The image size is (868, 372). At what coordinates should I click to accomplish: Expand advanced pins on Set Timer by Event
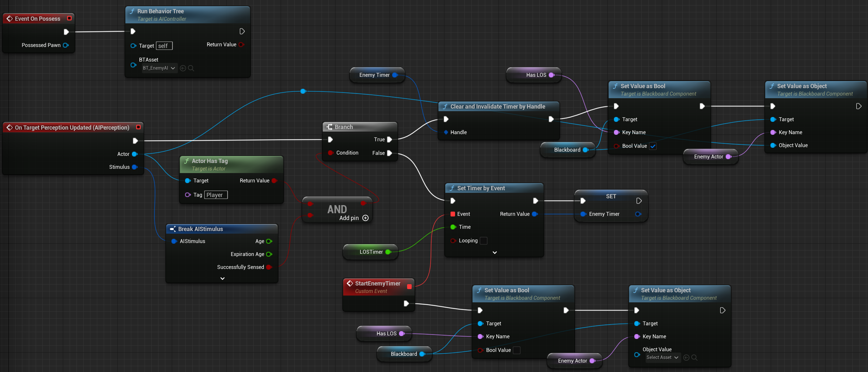point(494,252)
